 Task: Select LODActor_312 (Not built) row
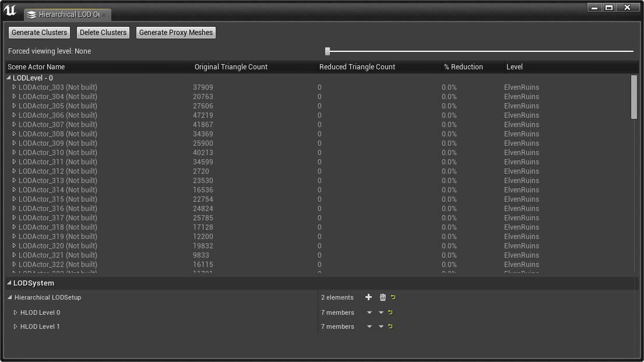pyautogui.click(x=318, y=171)
